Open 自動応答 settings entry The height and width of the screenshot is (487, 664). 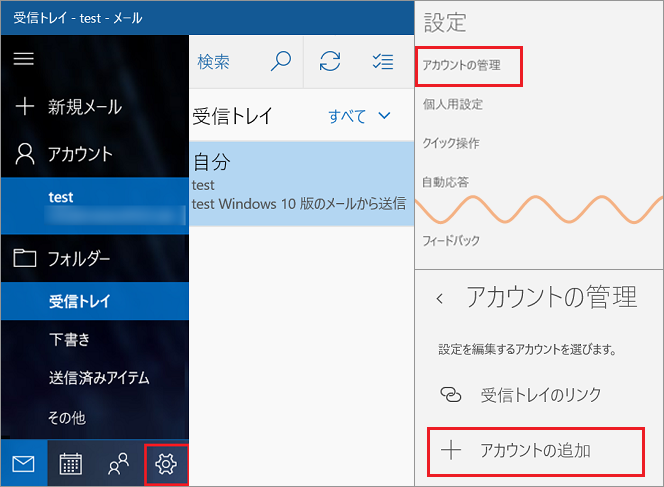(x=445, y=182)
